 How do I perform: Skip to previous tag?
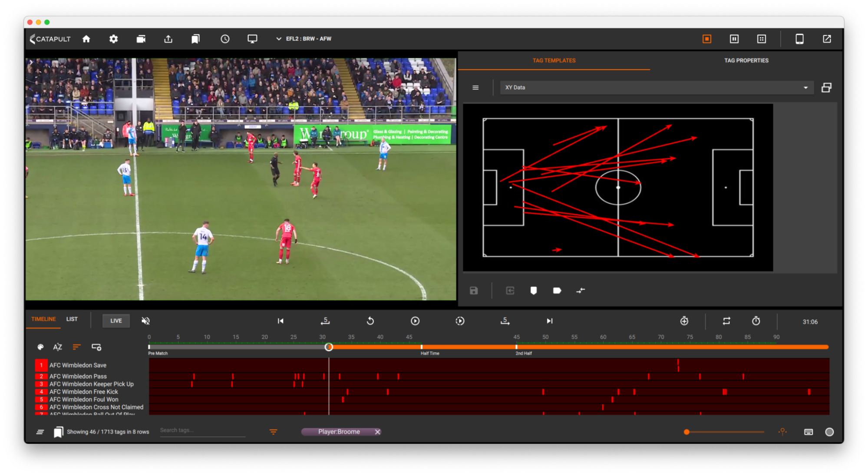pos(281,321)
